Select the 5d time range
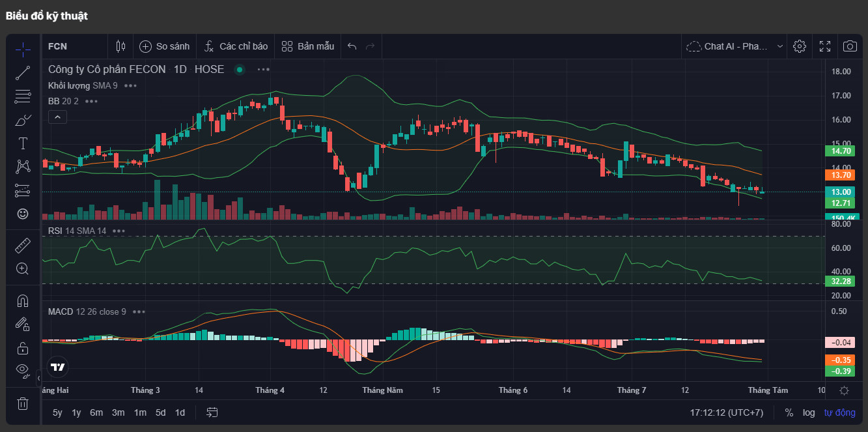The image size is (868, 432). point(160,412)
